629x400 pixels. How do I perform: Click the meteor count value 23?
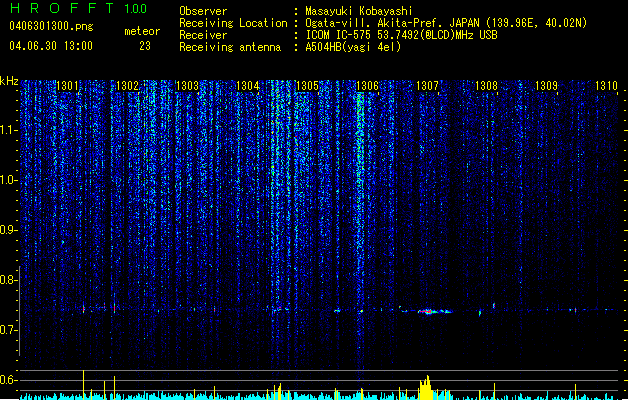(145, 46)
